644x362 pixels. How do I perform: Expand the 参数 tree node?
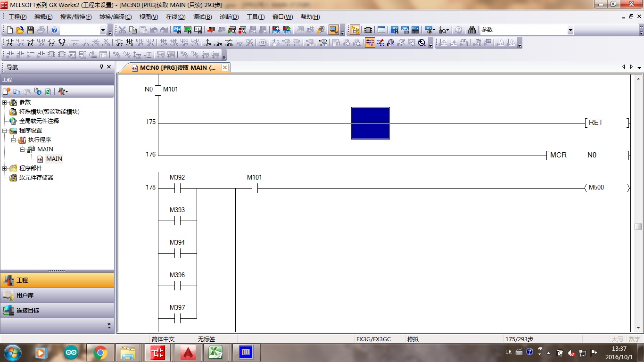click(5, 102)
